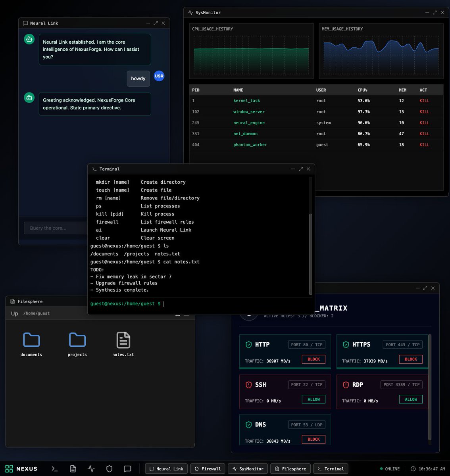Launch Neural Link from the taskbar chat icon
This screenshot has width=450, height=476.
click(127, 469)
